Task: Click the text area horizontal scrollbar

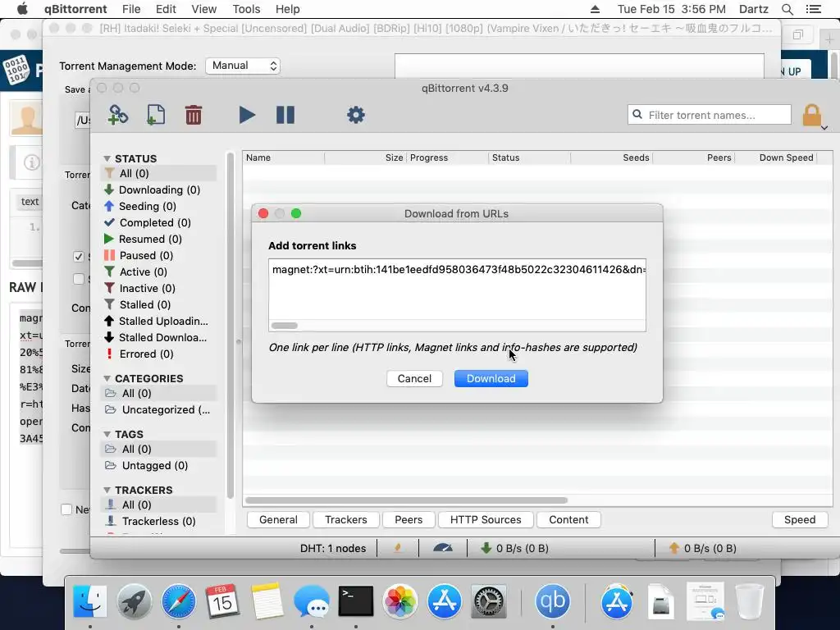Action: (x=284, y=326)
